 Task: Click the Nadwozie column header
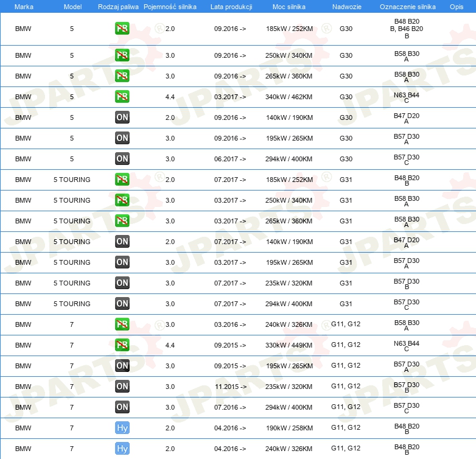tap(347, 7)
